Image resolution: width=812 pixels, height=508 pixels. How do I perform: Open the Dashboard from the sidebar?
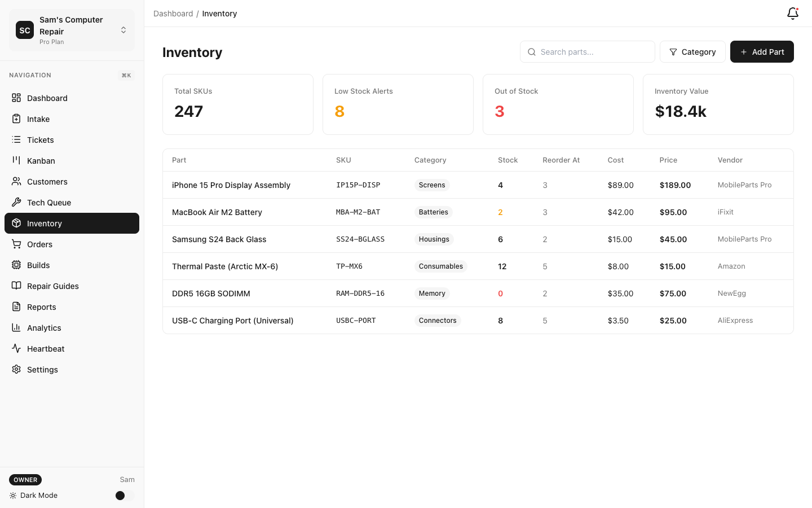coord(47,98)
